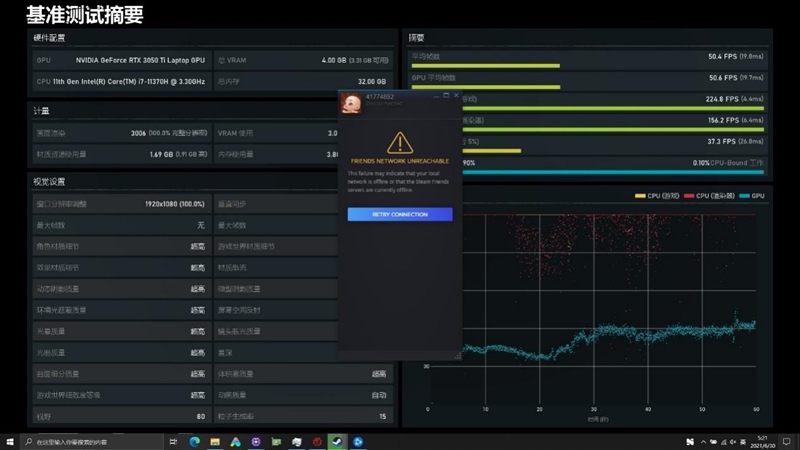This screenshot has height=450, width=800.
Task: Launch Microsoft Edge from taskbar
Action: [x=194, y=442]
